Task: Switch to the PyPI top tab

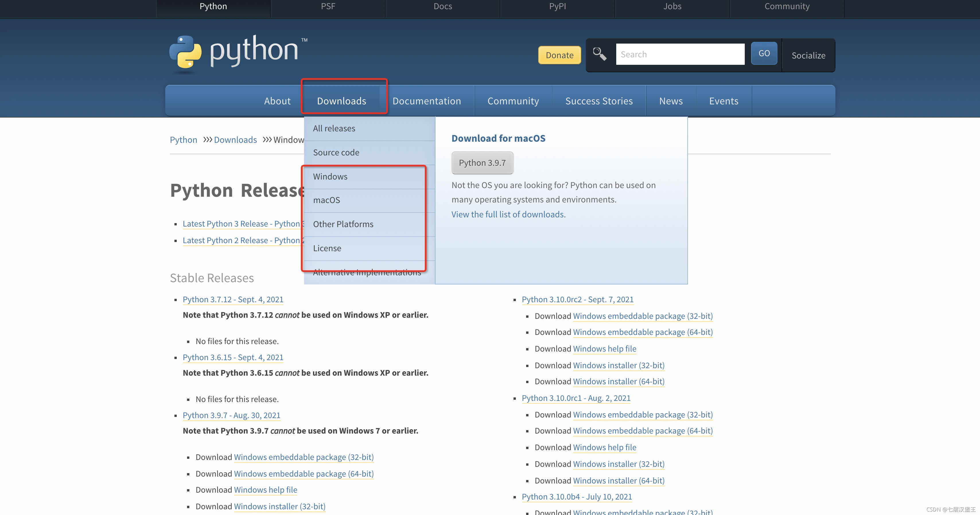Action: (557, 7)
